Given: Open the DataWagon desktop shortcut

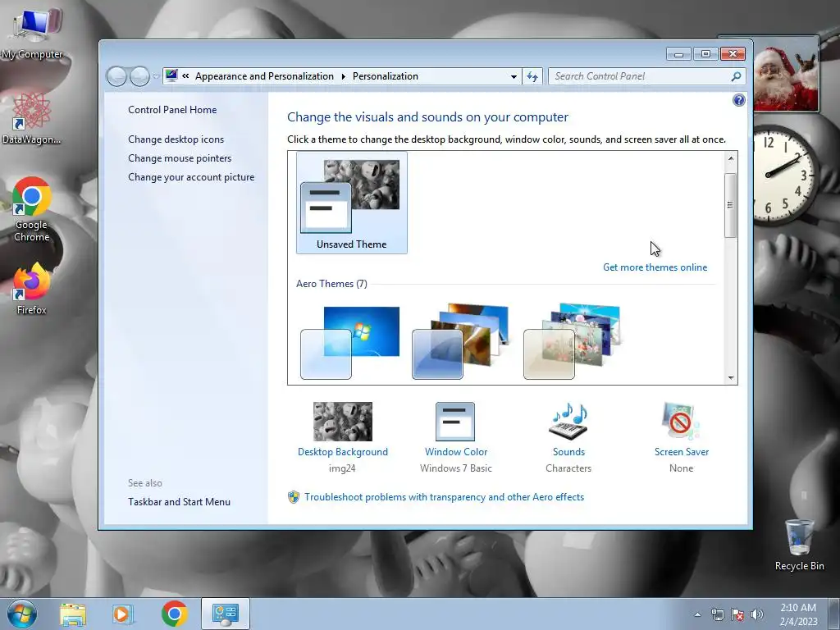Looking at the screenshot, I should (x=31, y=118).
